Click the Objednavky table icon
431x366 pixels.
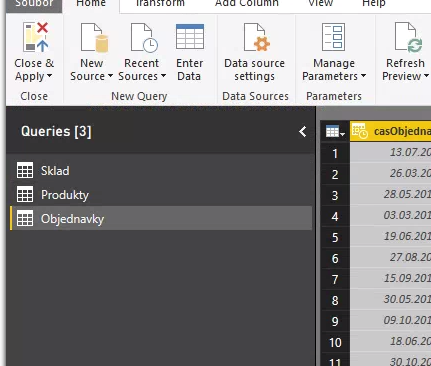point(25,218)
